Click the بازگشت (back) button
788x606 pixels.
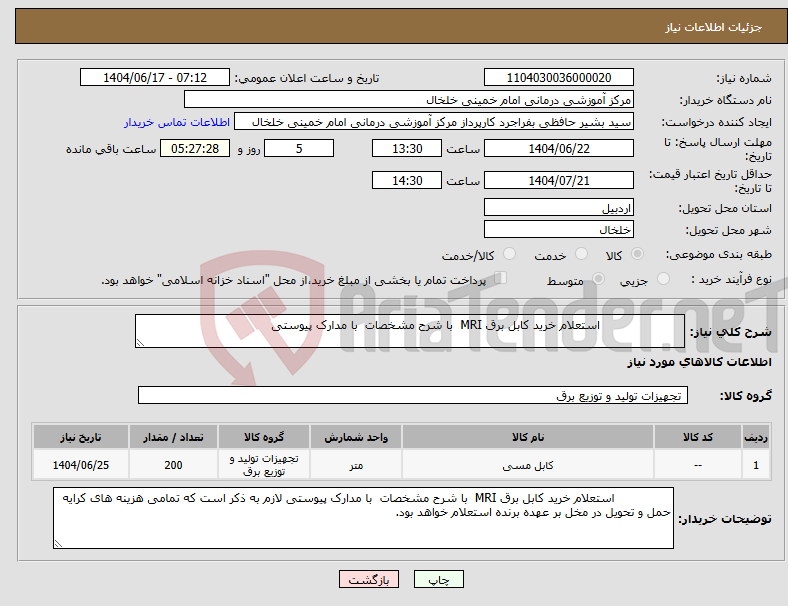pyautogui.click(x=369, y=579)
